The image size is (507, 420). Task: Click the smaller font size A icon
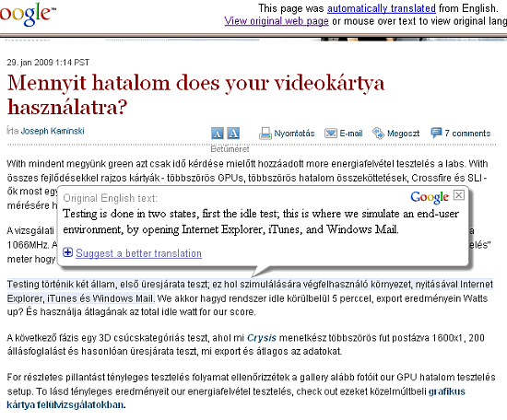point(217,134)
